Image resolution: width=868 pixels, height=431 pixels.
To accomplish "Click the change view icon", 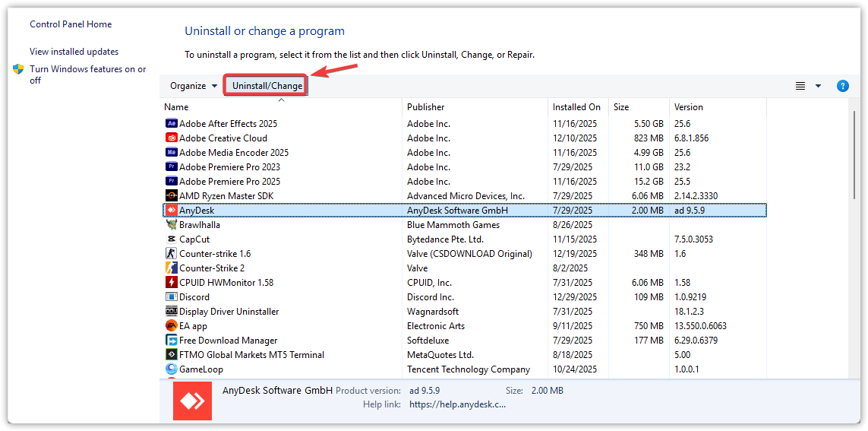I will coord(800,86).
